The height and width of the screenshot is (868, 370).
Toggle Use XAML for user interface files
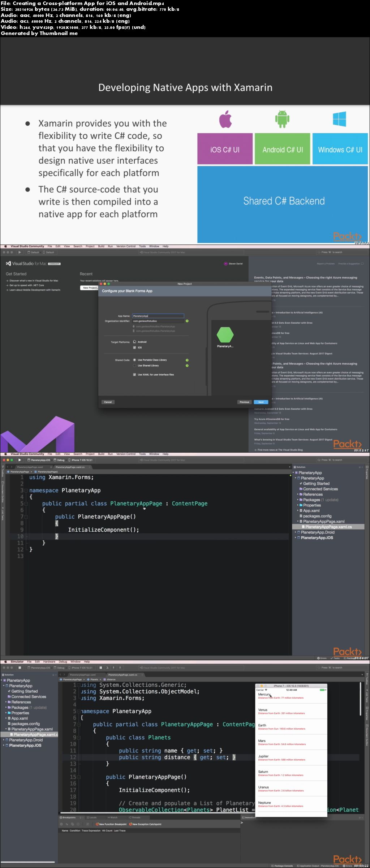135,375
